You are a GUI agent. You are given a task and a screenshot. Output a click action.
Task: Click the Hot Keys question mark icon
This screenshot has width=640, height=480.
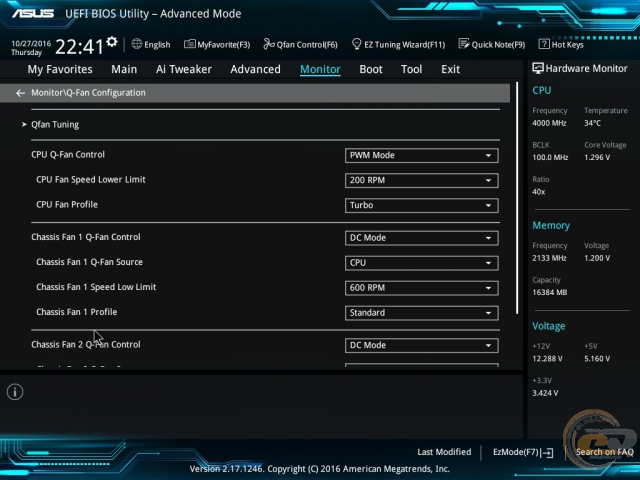pyautogui.click(x=544, y=44)
